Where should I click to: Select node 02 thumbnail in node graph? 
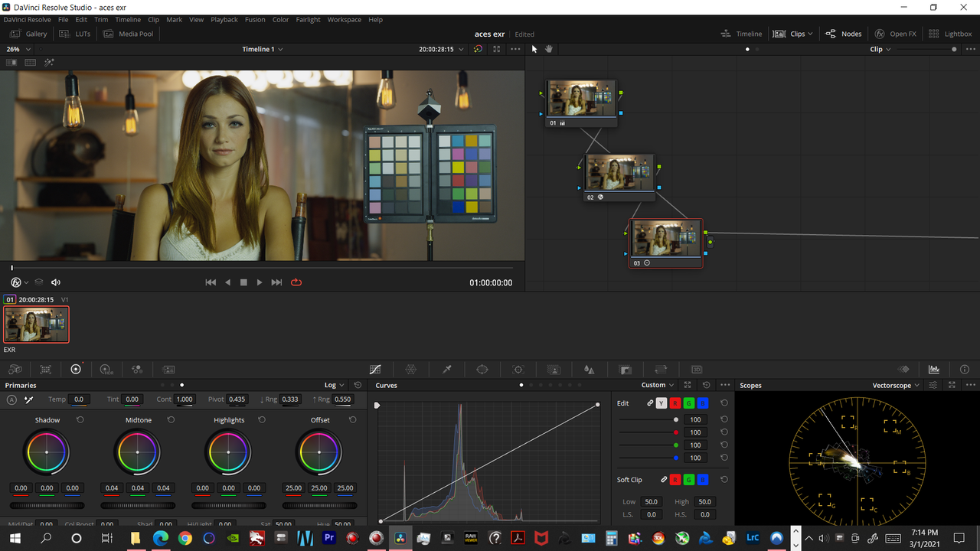(x=619, y=173)
